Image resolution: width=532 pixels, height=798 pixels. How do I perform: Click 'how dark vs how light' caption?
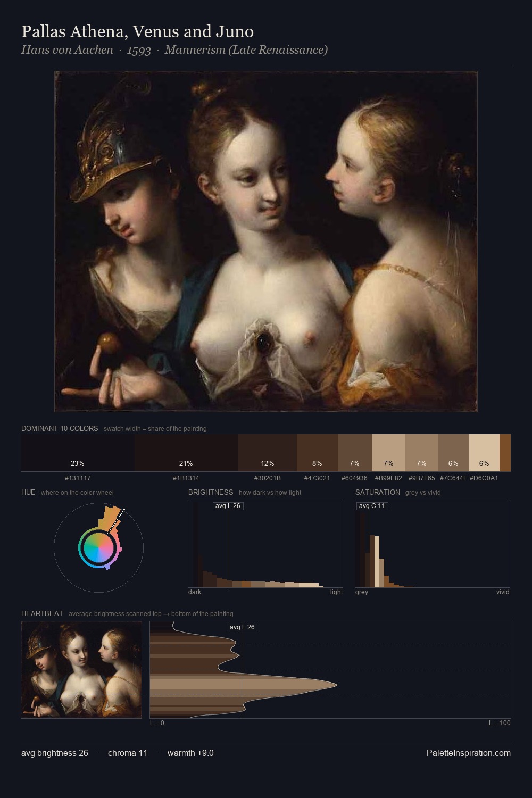270,493
